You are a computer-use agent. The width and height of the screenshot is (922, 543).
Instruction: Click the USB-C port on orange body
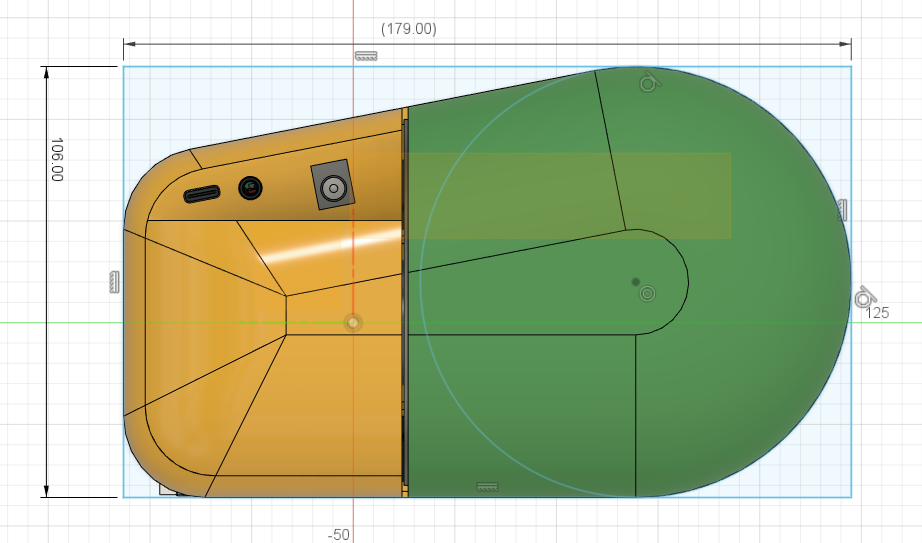pos(204,193)
